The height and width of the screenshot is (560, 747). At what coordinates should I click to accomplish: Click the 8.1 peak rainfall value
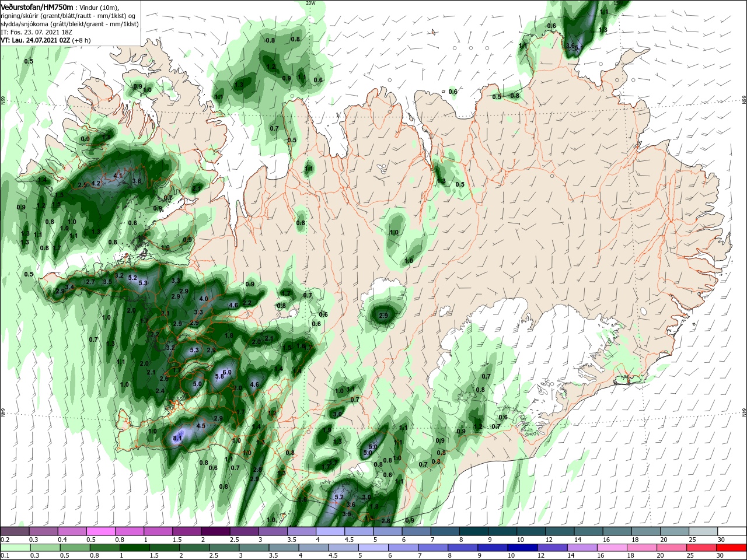(179, 437)
